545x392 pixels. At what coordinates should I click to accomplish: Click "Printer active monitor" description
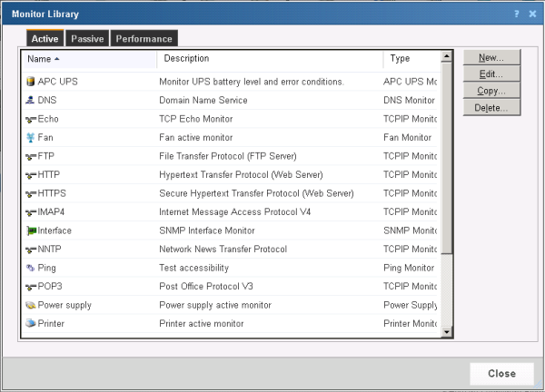[x=202, y=323]
